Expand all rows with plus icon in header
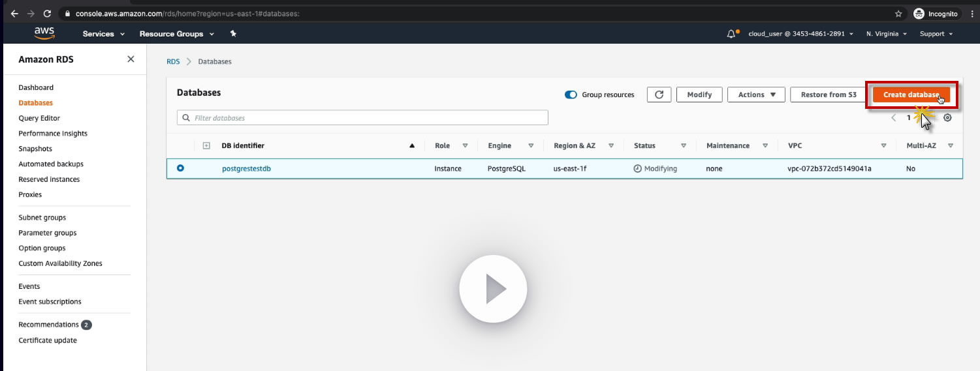 (206, 145)
